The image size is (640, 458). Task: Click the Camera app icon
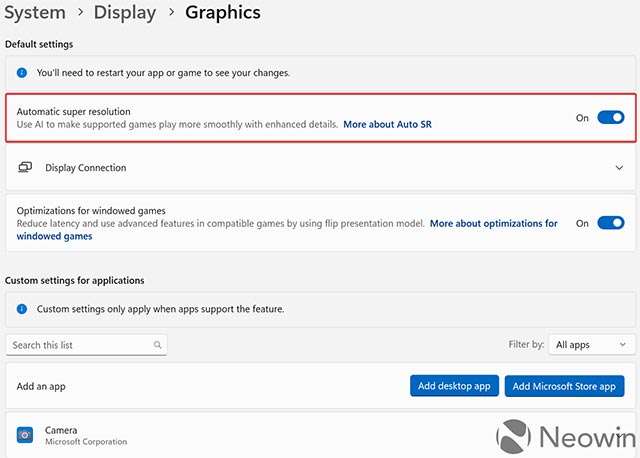25,435
